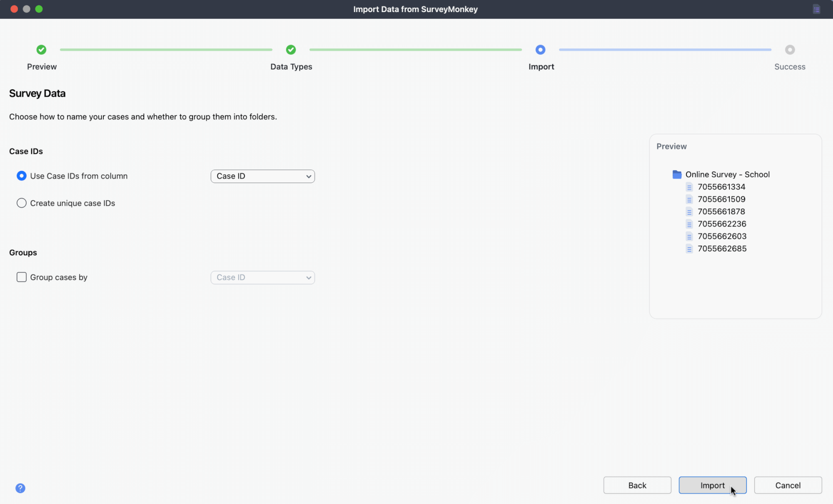Click the document icon beside 7055662685
The image size is (833, 504).
pyautogui.click(x=689, y=249)
